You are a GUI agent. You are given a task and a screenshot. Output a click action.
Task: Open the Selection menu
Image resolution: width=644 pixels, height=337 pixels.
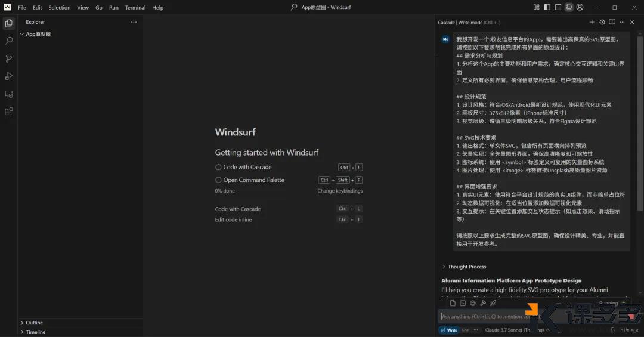60,7
